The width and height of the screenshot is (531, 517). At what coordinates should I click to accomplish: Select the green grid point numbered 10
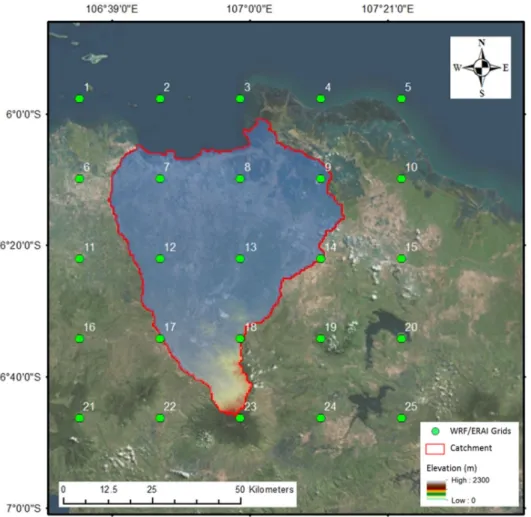(401, 178)
